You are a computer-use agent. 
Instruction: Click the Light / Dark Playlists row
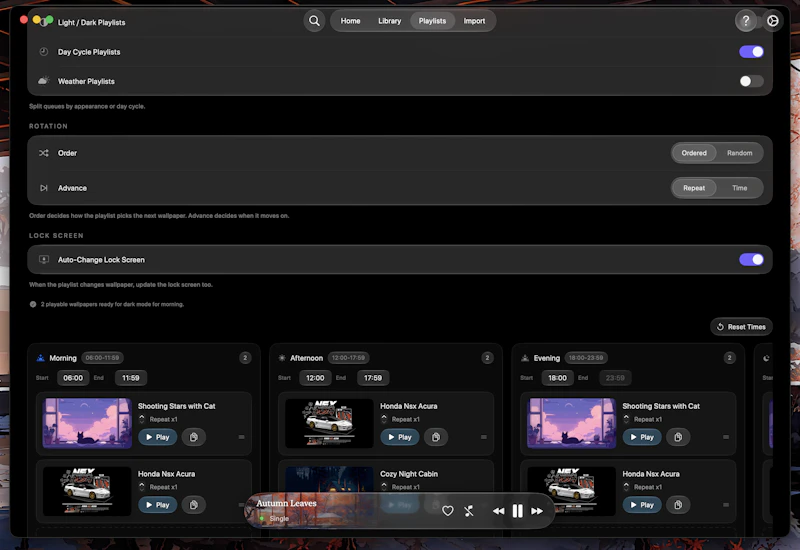click(400, 22)
